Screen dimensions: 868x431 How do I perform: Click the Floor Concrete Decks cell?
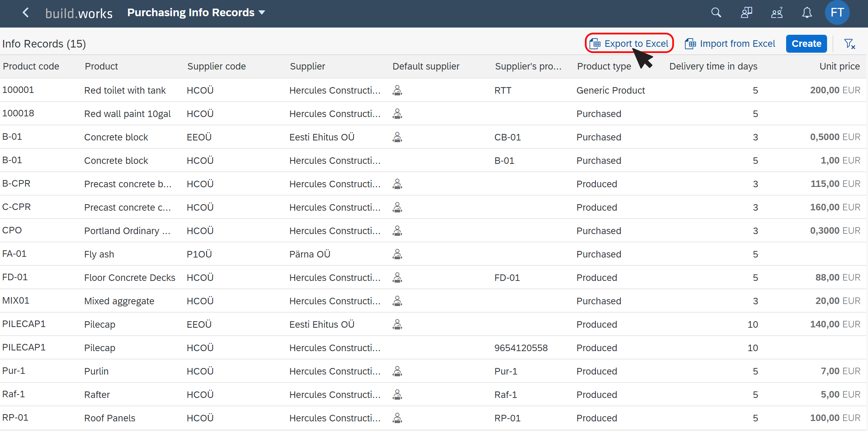[x=130, y=277]
